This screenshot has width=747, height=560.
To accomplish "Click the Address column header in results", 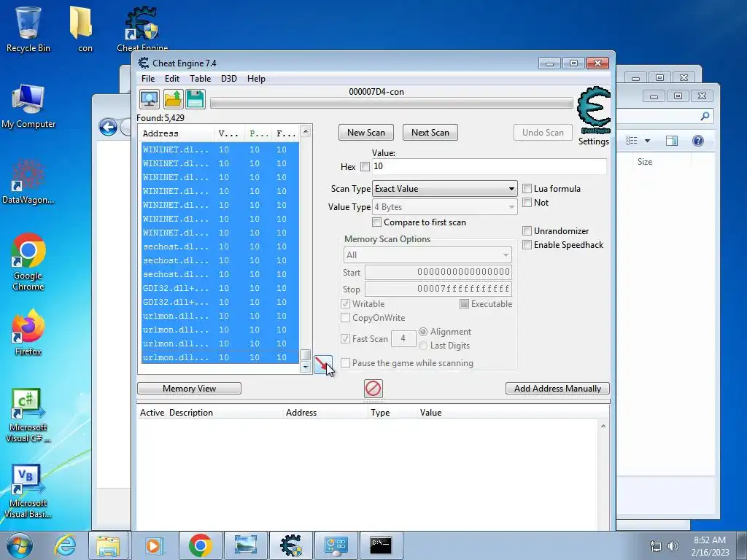I will 177,133.
